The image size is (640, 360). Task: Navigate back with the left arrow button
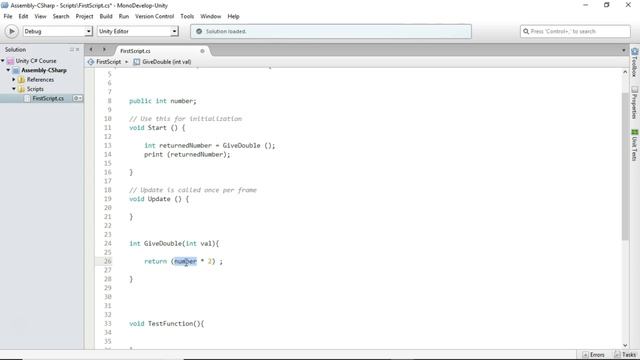click(x=91, y=50)
